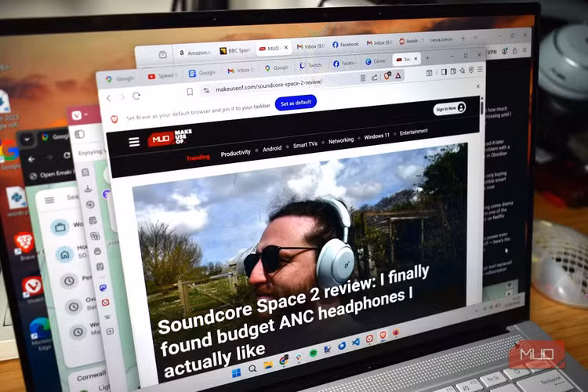Open the Windows 11 section link
Screen dimensions: 588x392
tap(376, 136)
